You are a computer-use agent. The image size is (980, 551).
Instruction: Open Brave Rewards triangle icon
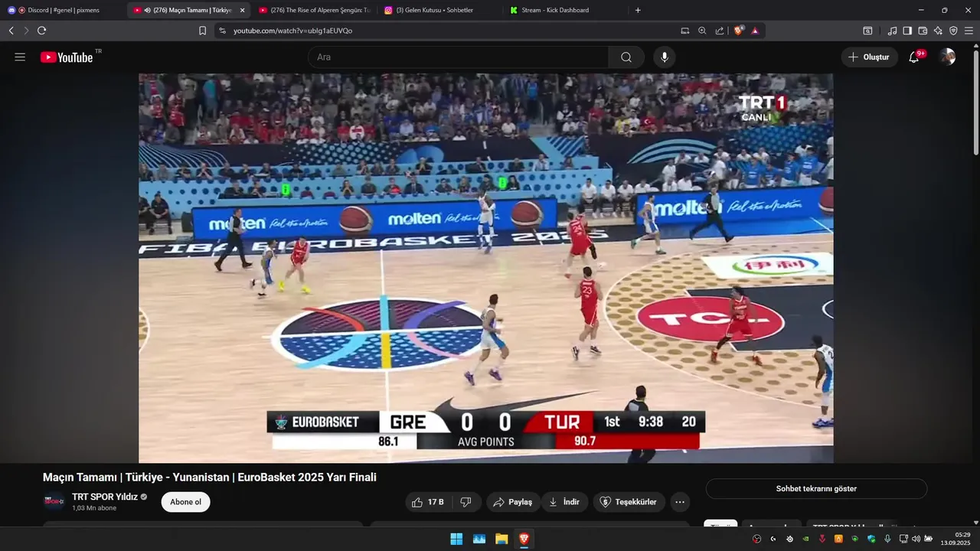[x=755, y=31]
